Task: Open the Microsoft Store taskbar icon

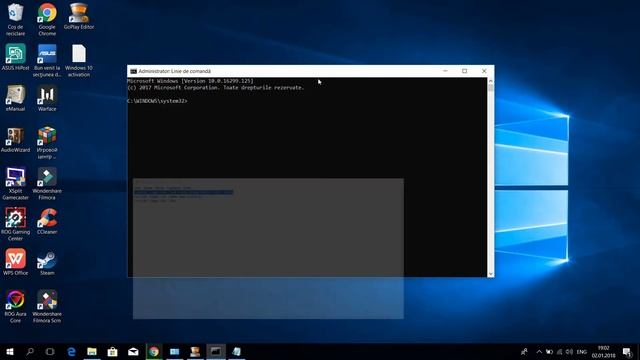Action: pyautogui.click(x=113, y=351)
